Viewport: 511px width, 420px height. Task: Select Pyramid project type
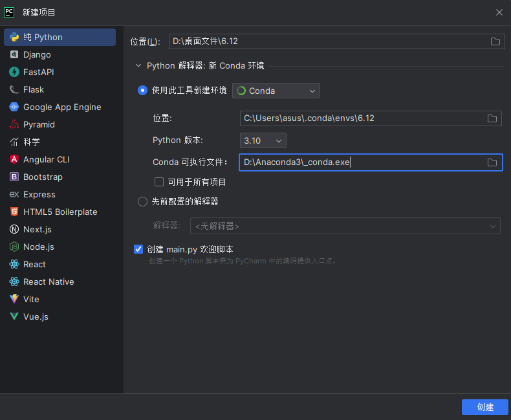[60, 124]
